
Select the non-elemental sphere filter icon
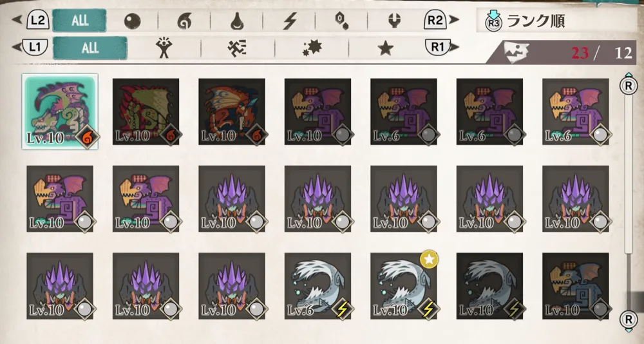tap(132, 21)
